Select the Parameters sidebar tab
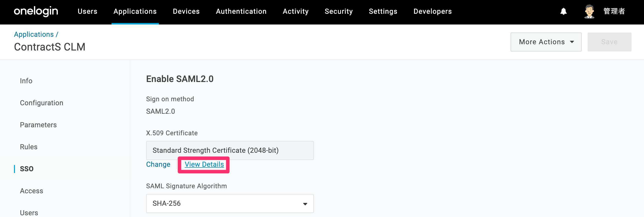 click(38, 125)
